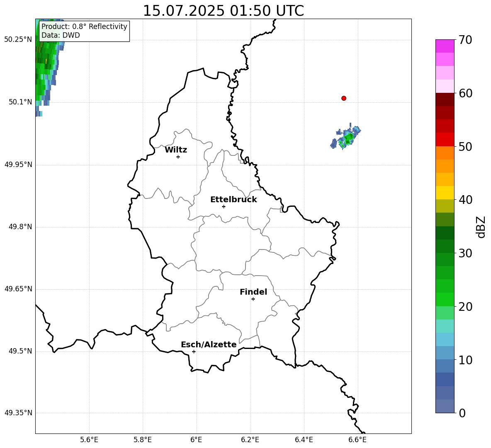Viewport: 491px width, 448px height.
Task: Select the Esch/Alzette city label
Action: point(209,344)
